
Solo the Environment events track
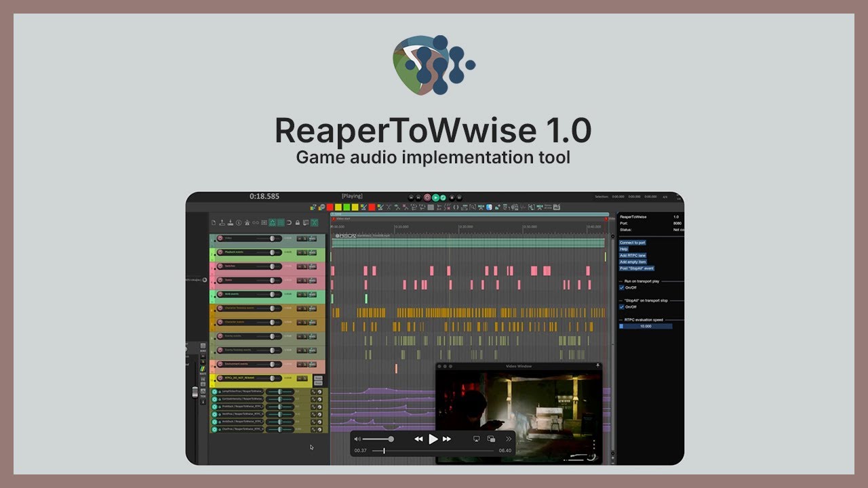305,364
